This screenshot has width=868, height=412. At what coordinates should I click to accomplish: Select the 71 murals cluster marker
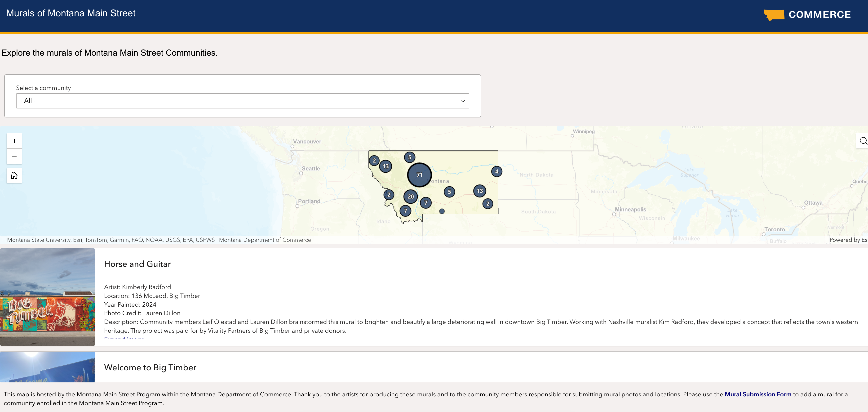click(420, 175)
